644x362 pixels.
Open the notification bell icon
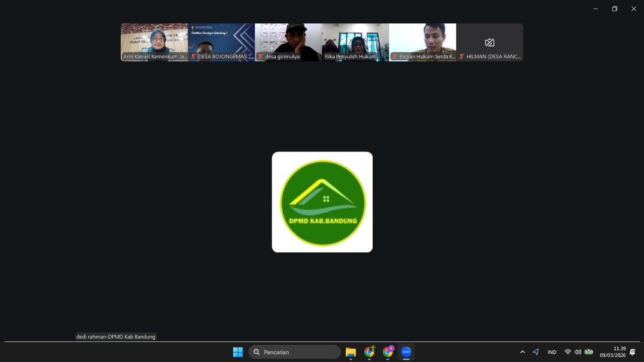(x=632, y=352)
